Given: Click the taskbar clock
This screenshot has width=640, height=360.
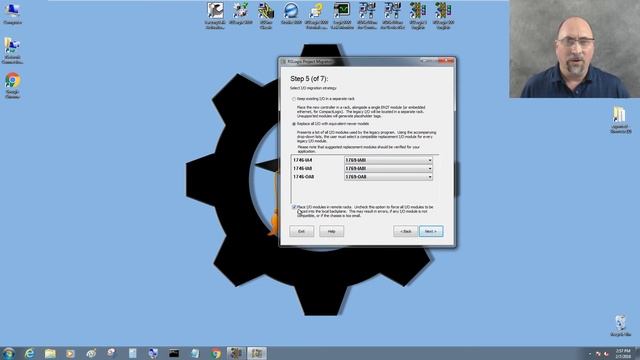Looking at the screenshot, I should [622, 353].
